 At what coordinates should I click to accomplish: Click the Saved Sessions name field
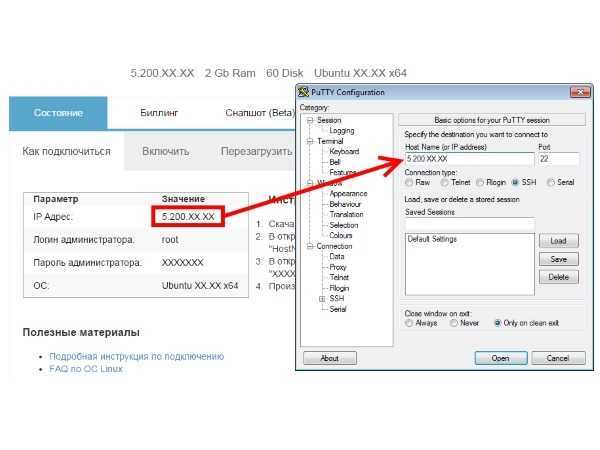(x=470, y=224)
